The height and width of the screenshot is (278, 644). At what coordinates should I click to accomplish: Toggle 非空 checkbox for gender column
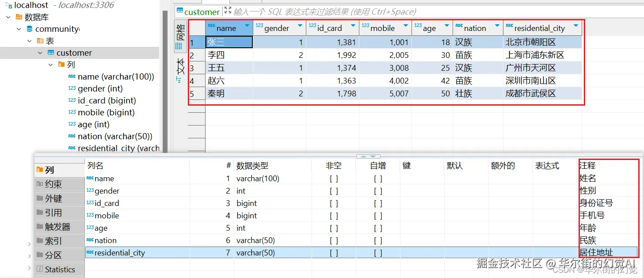click(x=334, y=191)
